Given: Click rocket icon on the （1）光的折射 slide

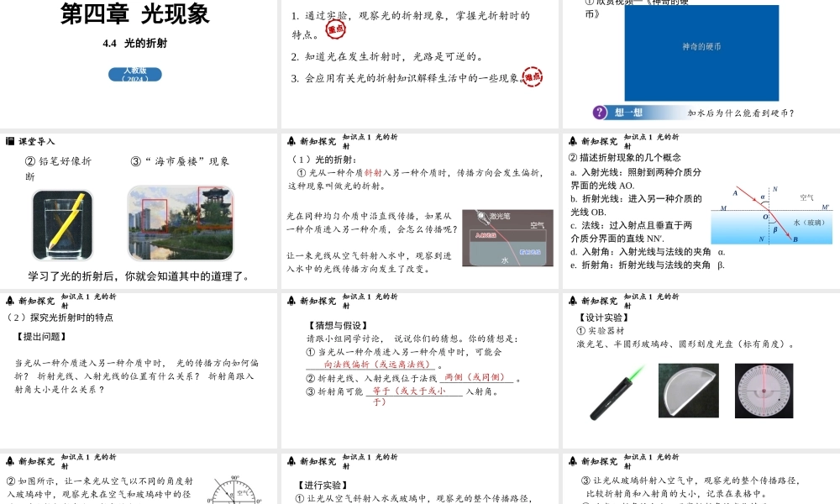Looking at the screenshot, I should (291, 141).
